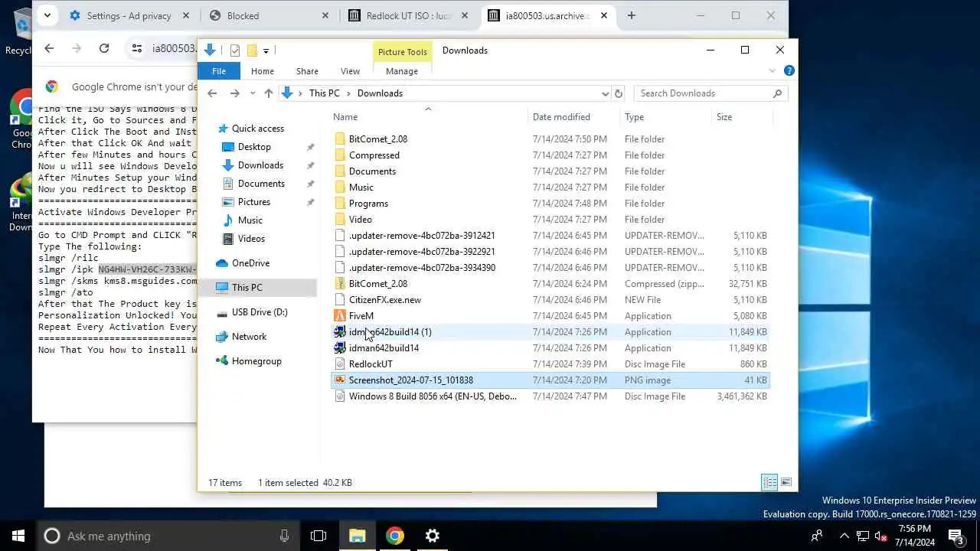The width and height of the screenshot is (980, 551).
Task: Open Chrome tab search dropdown
Action: pyautogui.click(x=47, y=15)
